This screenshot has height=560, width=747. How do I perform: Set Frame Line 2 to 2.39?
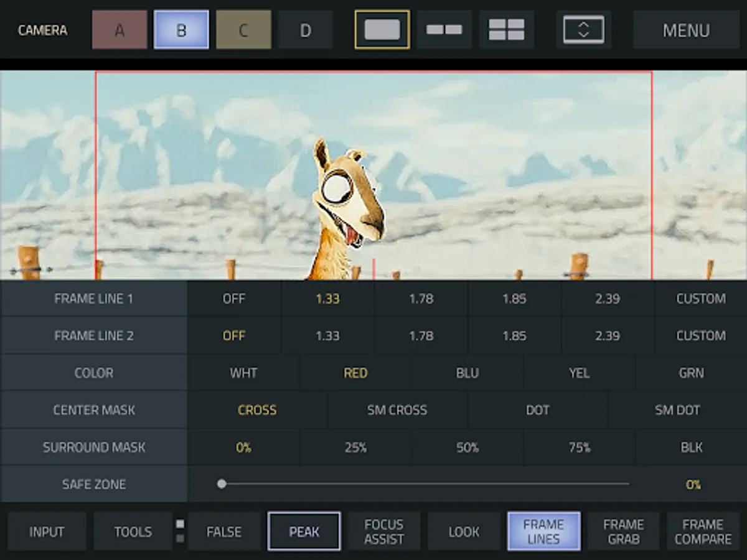(608, 335)
